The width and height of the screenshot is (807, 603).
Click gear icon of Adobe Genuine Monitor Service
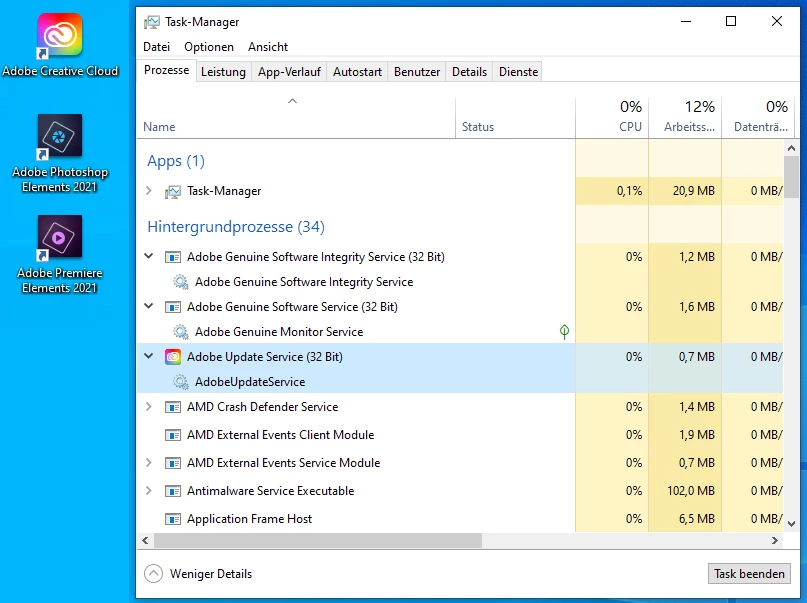(x=181, y=332)
